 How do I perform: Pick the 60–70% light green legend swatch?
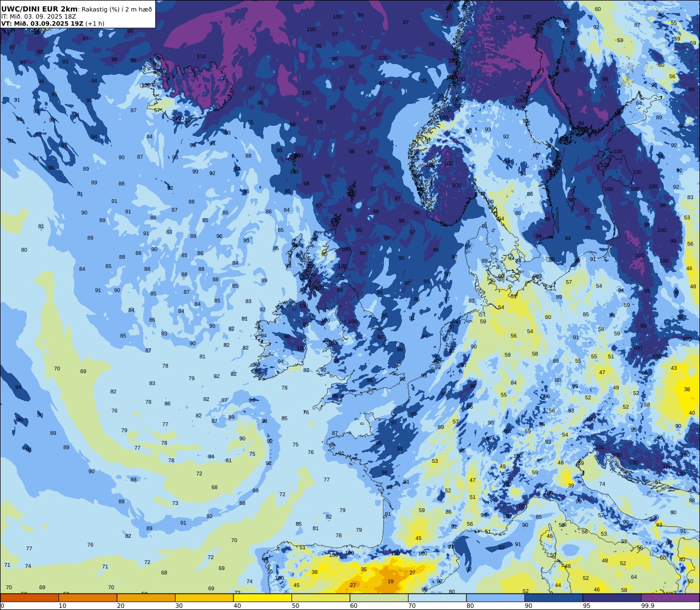[x=379, y=597]
